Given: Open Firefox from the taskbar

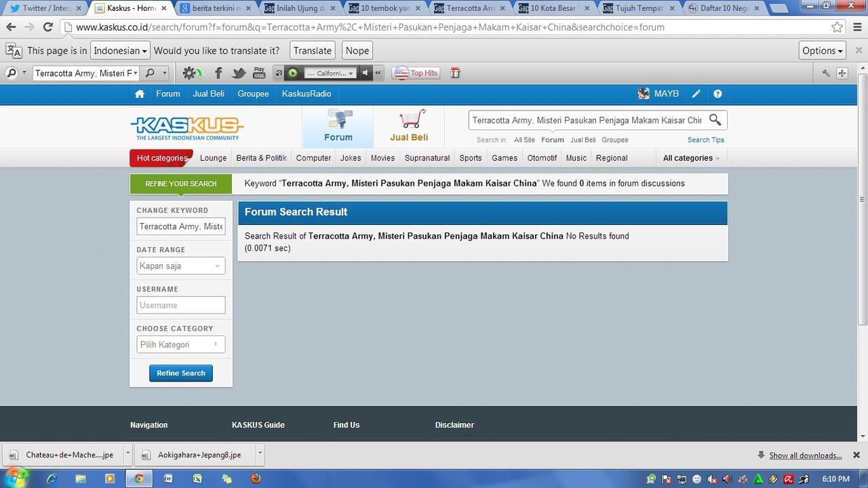Looking at the screenshot, I should coord(256,479).
